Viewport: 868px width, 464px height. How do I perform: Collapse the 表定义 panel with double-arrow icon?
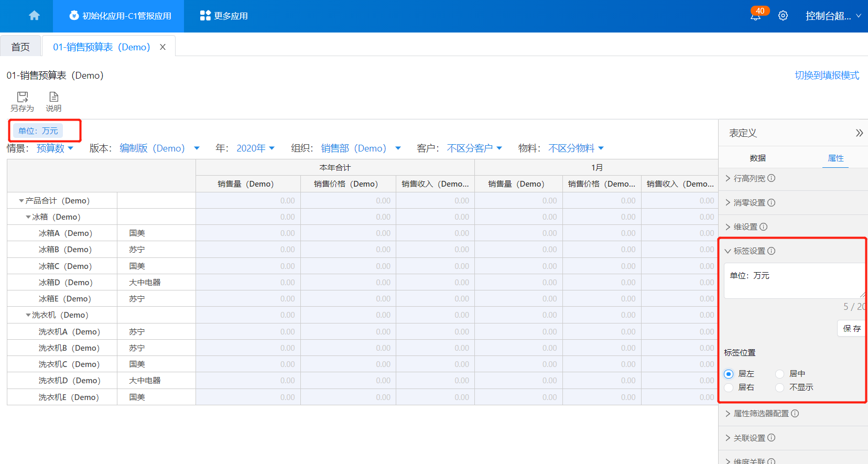[859, 133]
